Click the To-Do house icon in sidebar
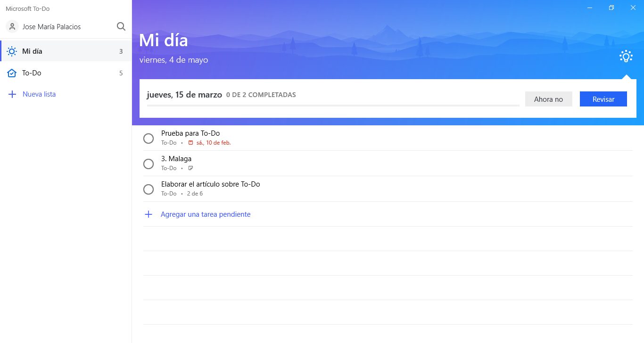Image resolution: width=644 pixels, height=343 pixels. coord(12,73)
